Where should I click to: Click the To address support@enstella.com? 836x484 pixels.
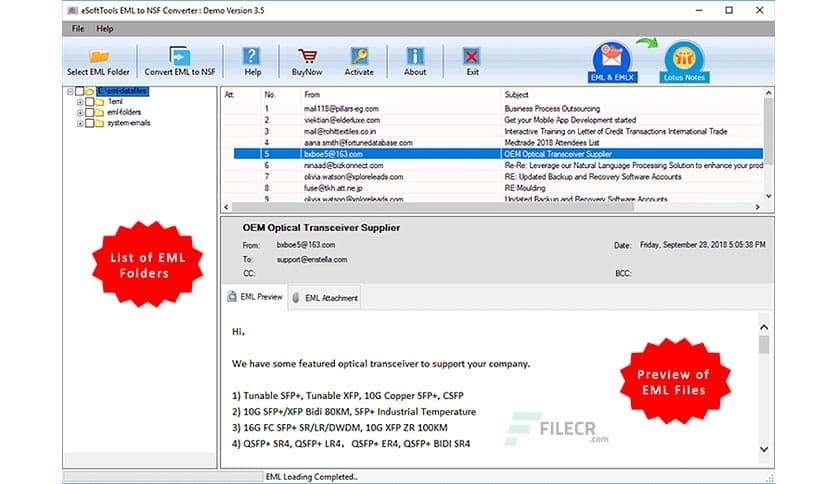(x=312, y=260)
